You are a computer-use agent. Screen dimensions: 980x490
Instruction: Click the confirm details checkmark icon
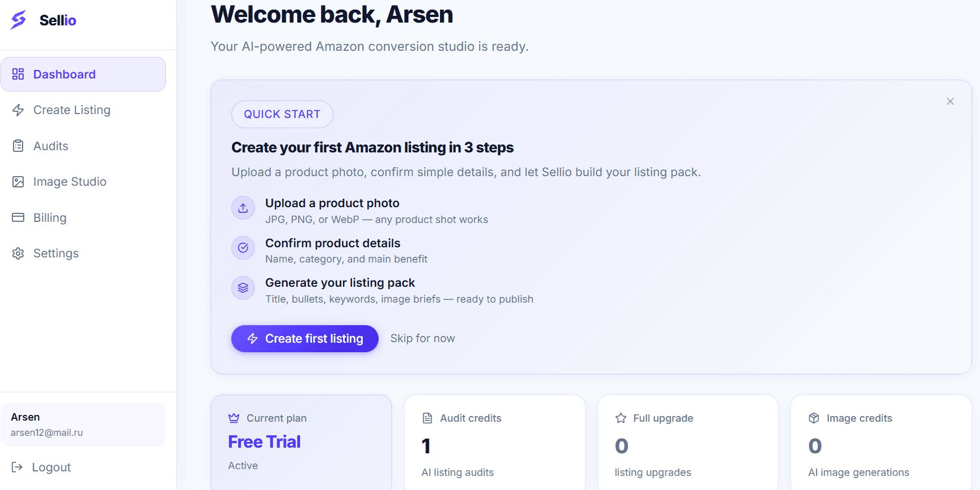pos(243,248)
